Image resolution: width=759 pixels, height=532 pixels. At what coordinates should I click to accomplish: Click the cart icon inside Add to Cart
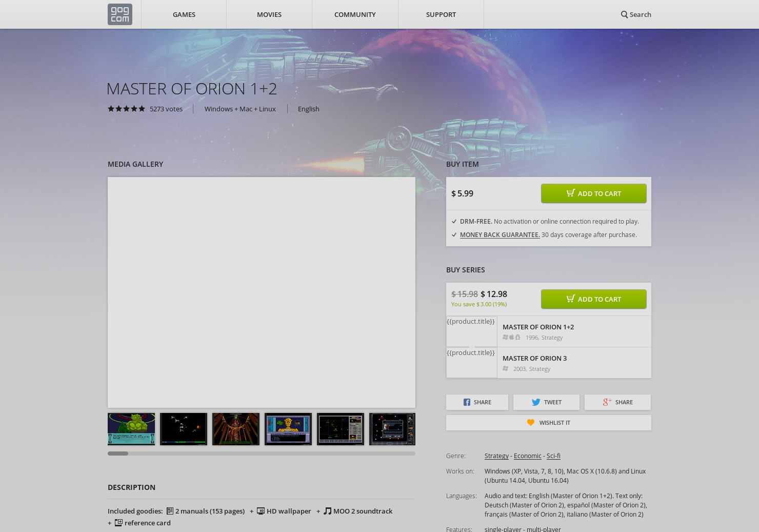point(570,193)
